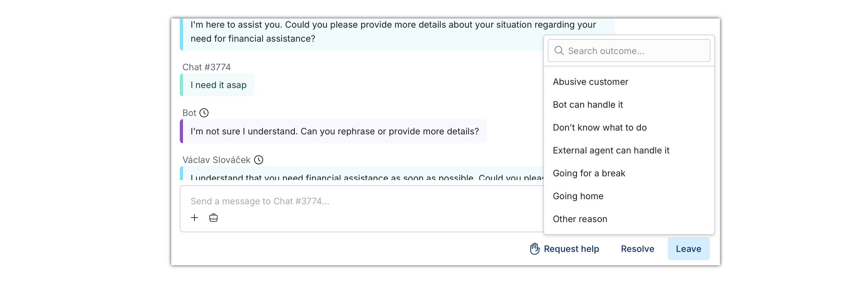
Task: Click the raised hand Request help icon
Action: click(535, 249)
